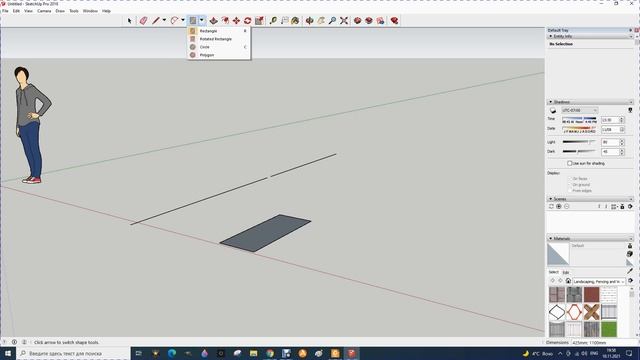Choose the Text label tool

pos(284,20)
